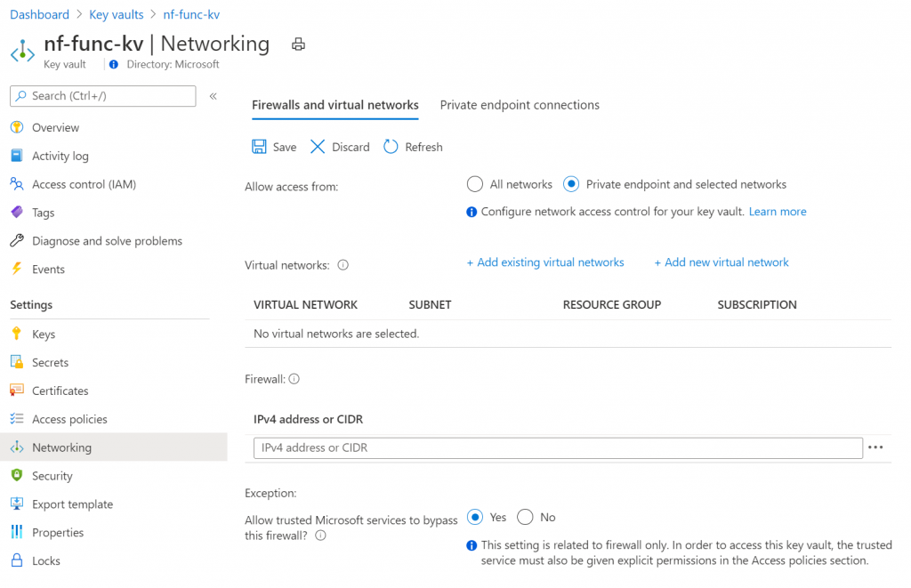Open Properties icon in sidebar
The image size is (911, 588).
[x=17, y=532]
